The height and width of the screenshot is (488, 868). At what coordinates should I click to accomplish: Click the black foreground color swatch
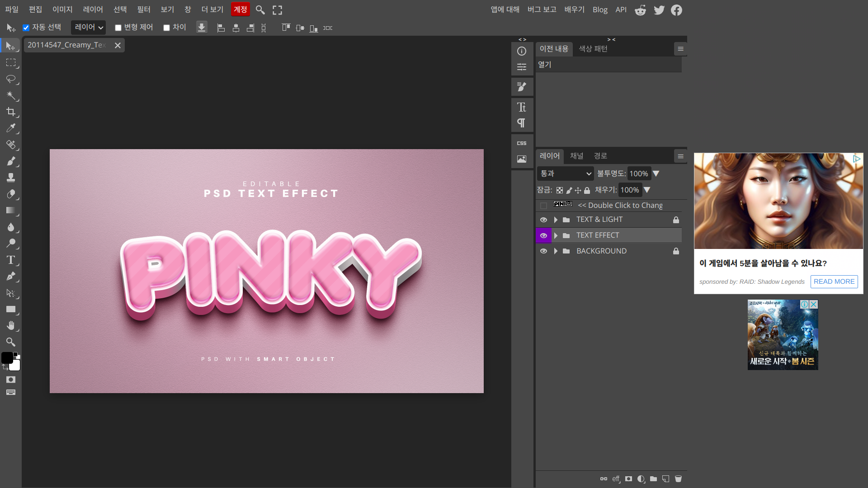coord(7,358)
